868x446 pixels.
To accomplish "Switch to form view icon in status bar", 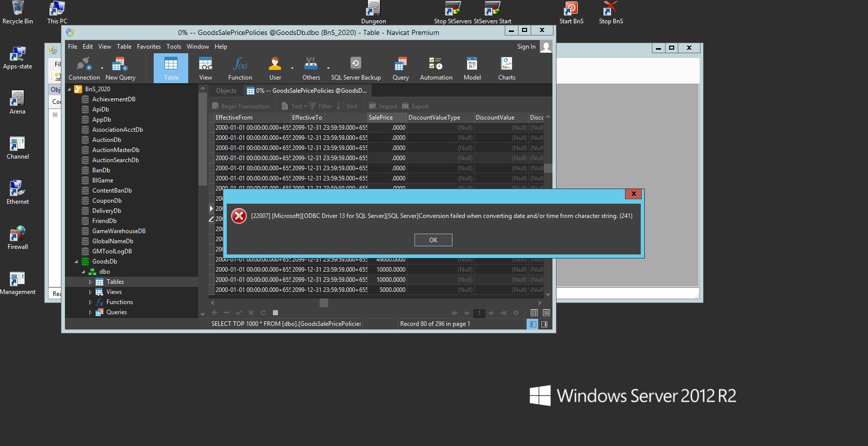I will 546,313.
